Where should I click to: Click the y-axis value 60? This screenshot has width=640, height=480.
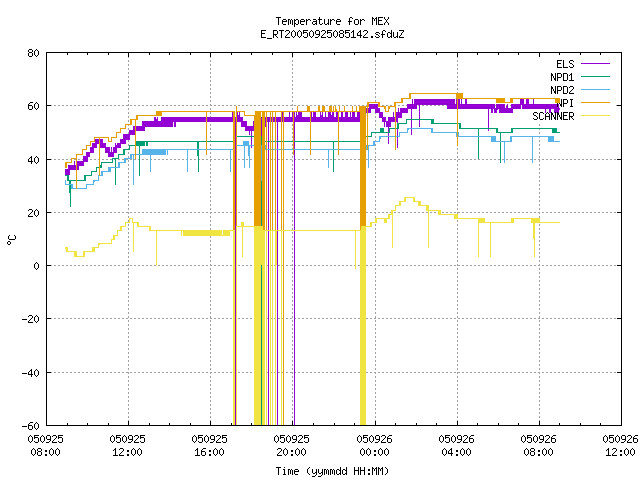33,106
